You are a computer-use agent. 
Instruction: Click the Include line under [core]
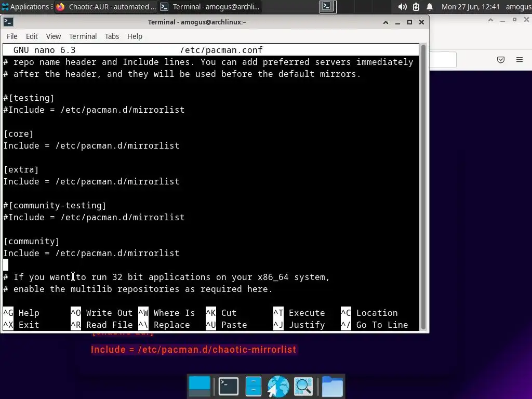tap(91, 145)
